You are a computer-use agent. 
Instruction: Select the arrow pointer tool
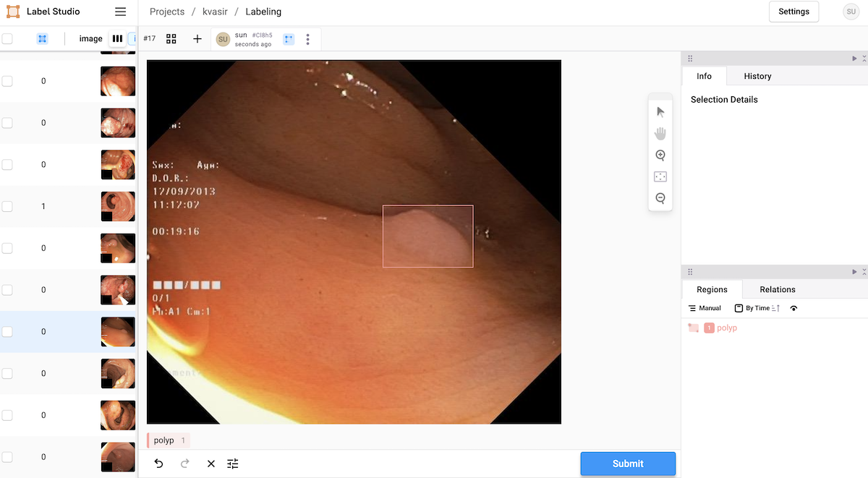pos(660,112)
